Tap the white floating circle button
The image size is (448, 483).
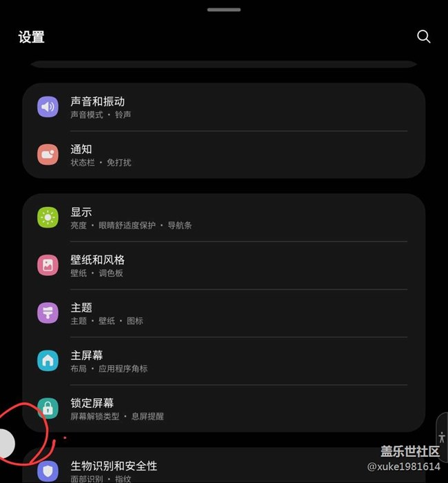click(7, 443)
